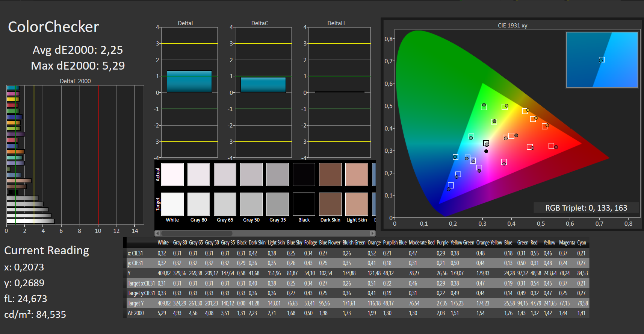
Task: Click the Target Light Skin swatch
Action: [x=357, y=204]
